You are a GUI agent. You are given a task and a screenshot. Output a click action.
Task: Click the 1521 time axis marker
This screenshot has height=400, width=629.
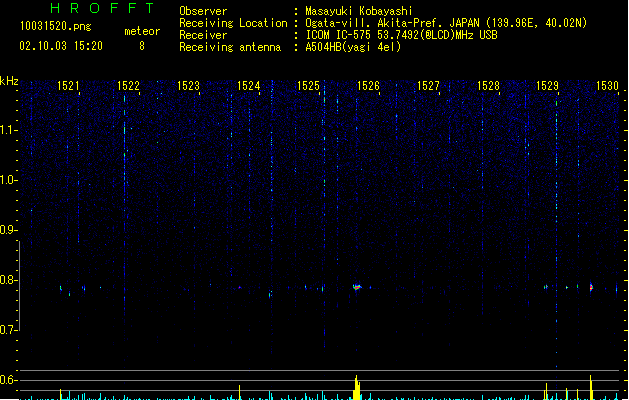click(68, 86)
